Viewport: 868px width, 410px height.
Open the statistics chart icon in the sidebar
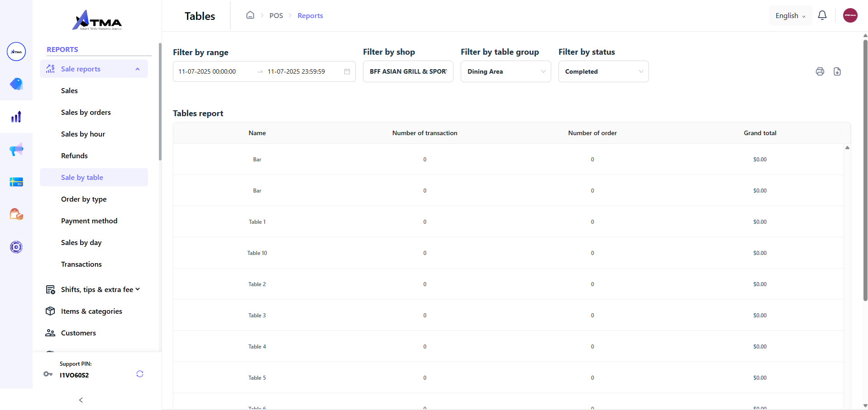tap(16, 116)
